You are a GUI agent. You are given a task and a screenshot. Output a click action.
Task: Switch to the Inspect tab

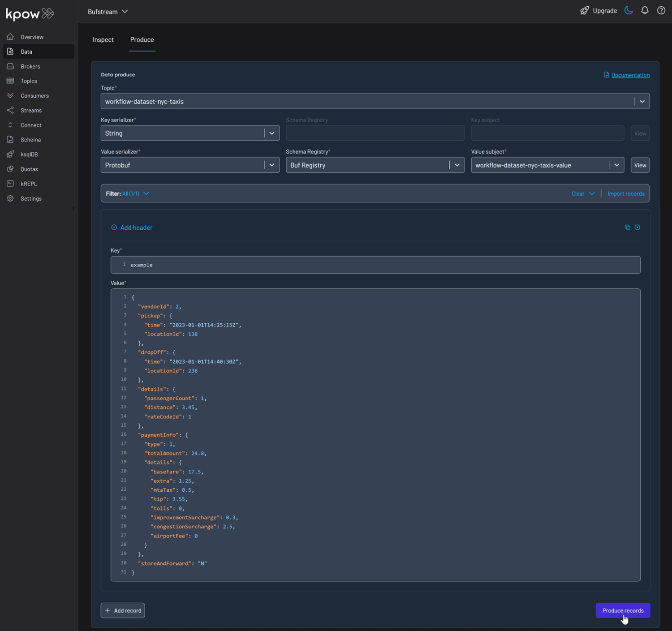[x=103, y=40]
